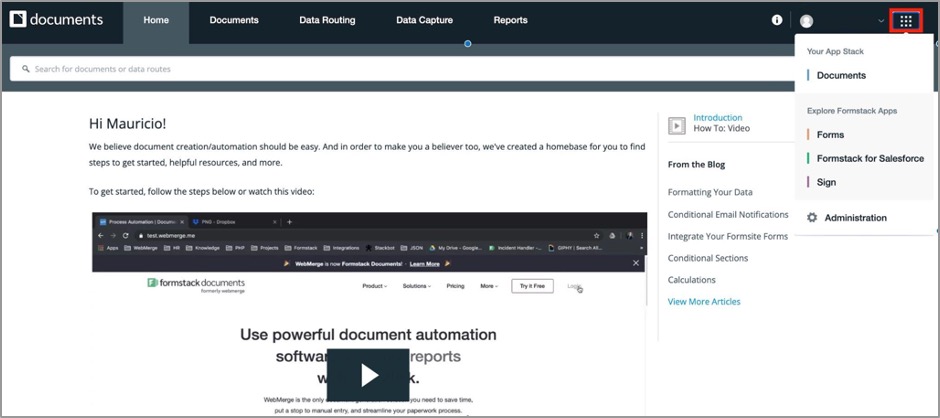Play the getting started video
The image size is (940, 418).
point(369,374)
